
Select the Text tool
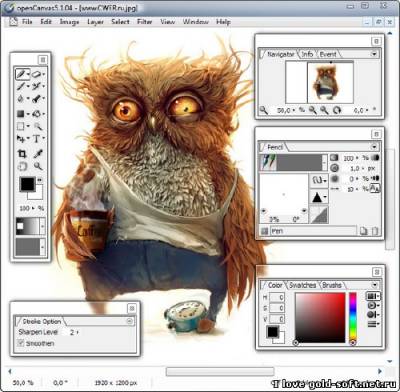[x=36, y=139]
